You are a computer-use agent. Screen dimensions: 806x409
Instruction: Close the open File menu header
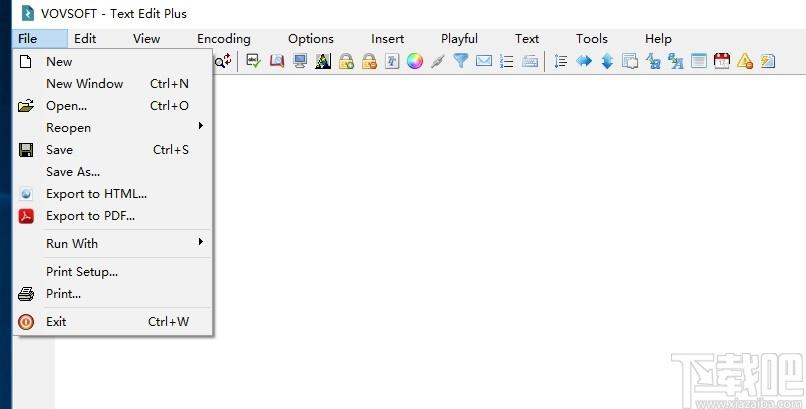point(40,39)
